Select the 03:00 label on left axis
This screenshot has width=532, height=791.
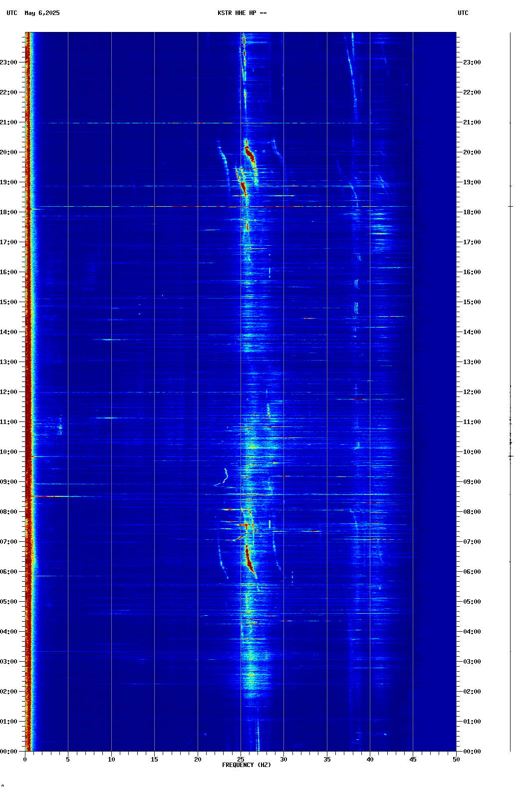click(8, 662)
